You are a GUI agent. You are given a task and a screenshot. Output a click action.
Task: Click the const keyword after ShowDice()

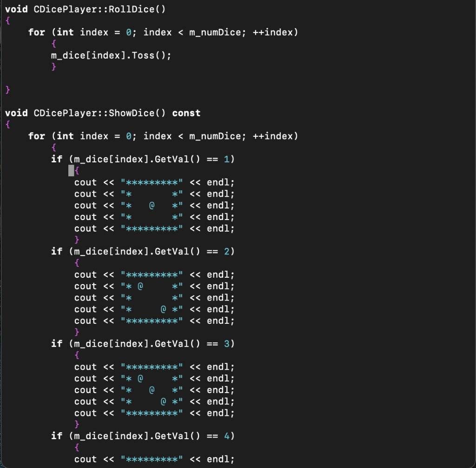186,113
